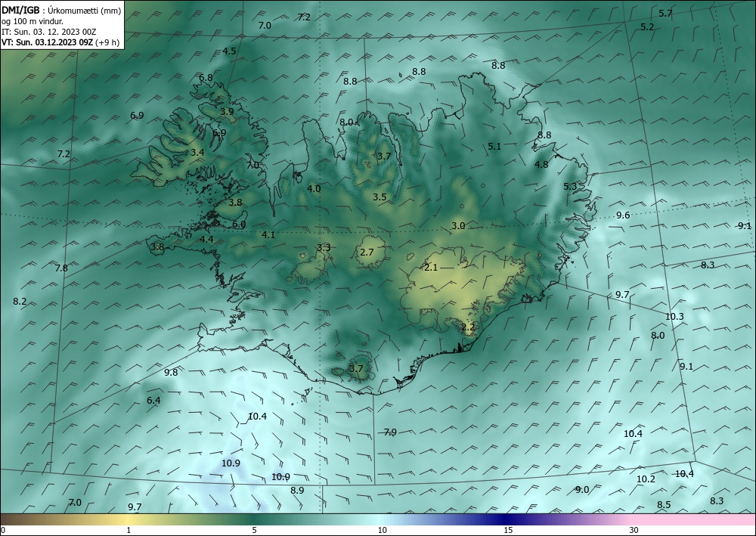756x536 pixels.
Task: Click the 4.1 value label
Action: [x=268, y=235]
